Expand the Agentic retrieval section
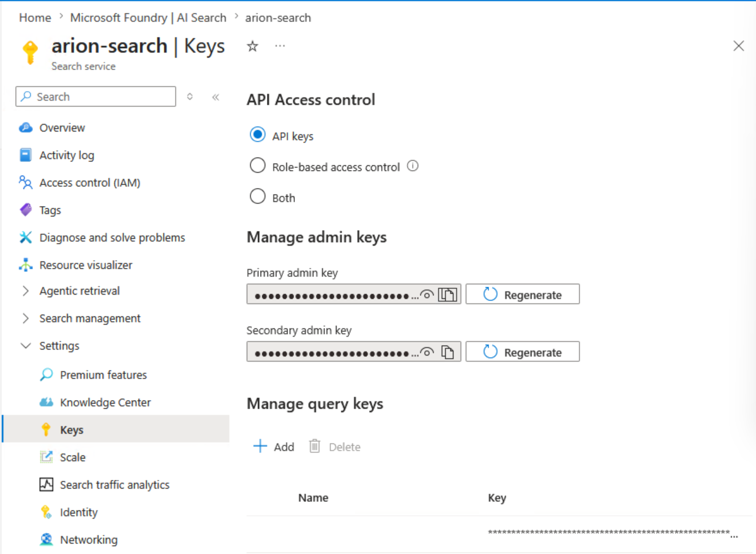The image size is (756, 554). [25, 291]
